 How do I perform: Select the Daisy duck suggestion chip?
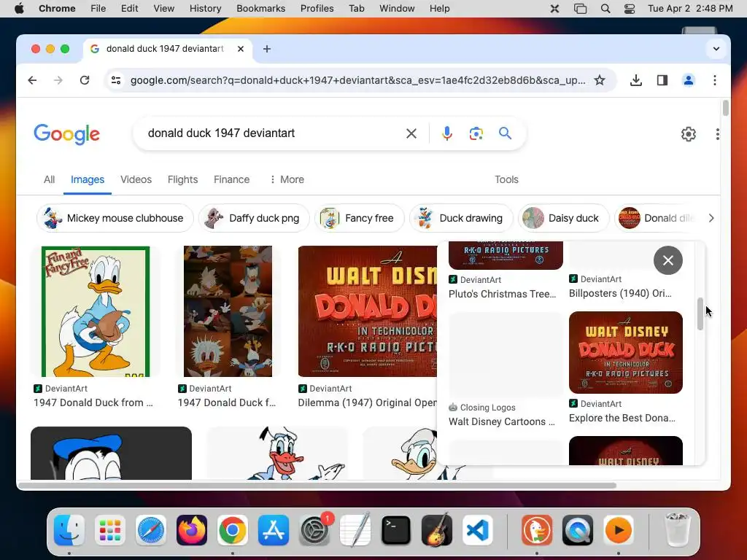[x=564, y=218]
